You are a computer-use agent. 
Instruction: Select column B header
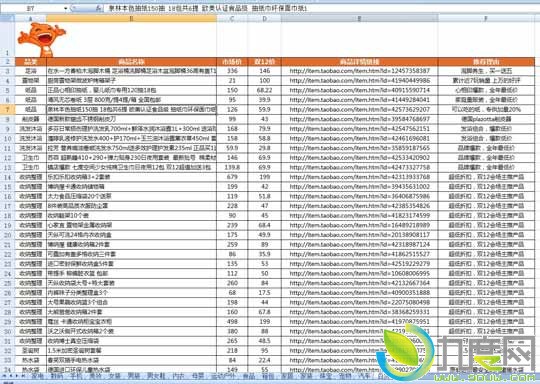[132, 18]
